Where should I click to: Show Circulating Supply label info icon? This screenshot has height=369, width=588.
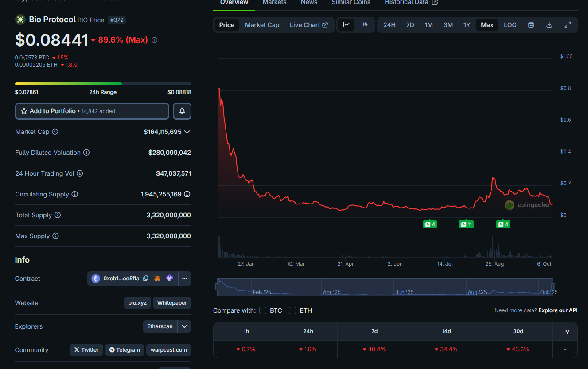tap(75, 194)
